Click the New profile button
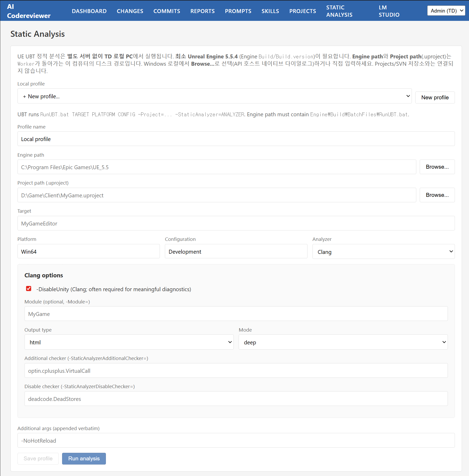 tap(435, 97)
